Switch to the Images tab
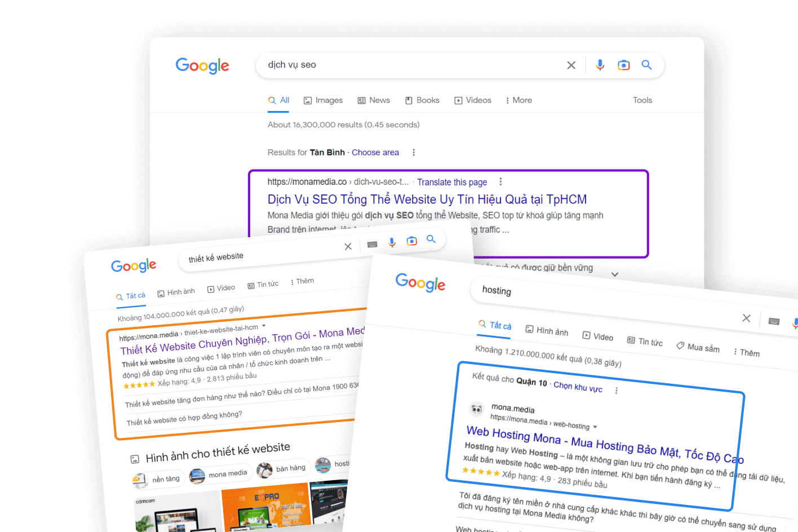This screenshot has width=798, height=532. click(x=323, y=100)
